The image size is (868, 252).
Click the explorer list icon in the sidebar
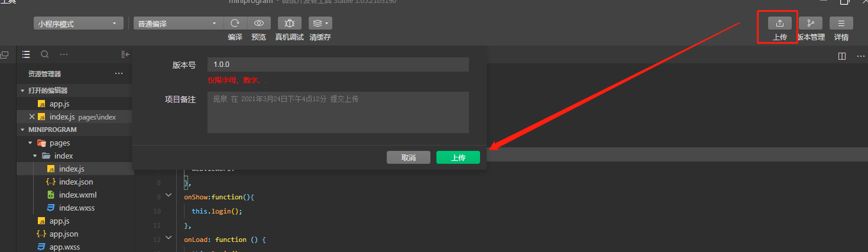coord(26,54)
